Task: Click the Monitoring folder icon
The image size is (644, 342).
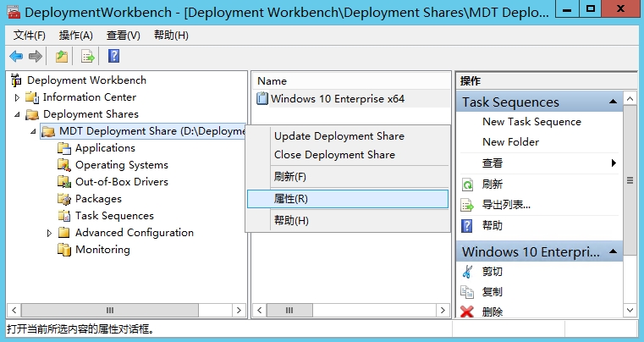Action: 64,250
